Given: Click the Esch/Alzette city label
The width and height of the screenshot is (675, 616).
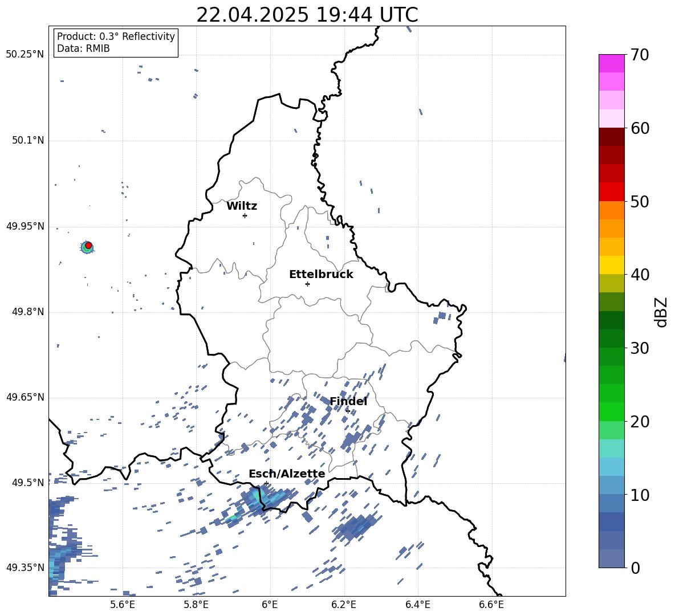Looking at the screenshot, I should point(287,474).
